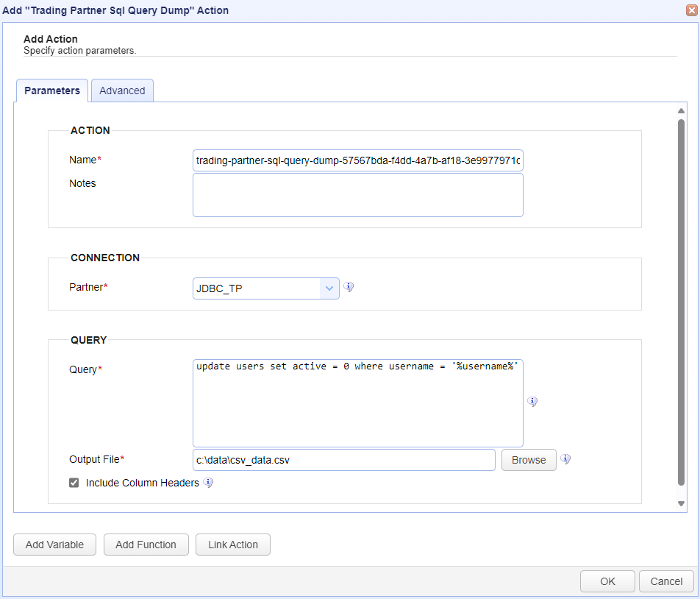Confirm the action with OK
700x599 pixels.
(x=607, y=581)
